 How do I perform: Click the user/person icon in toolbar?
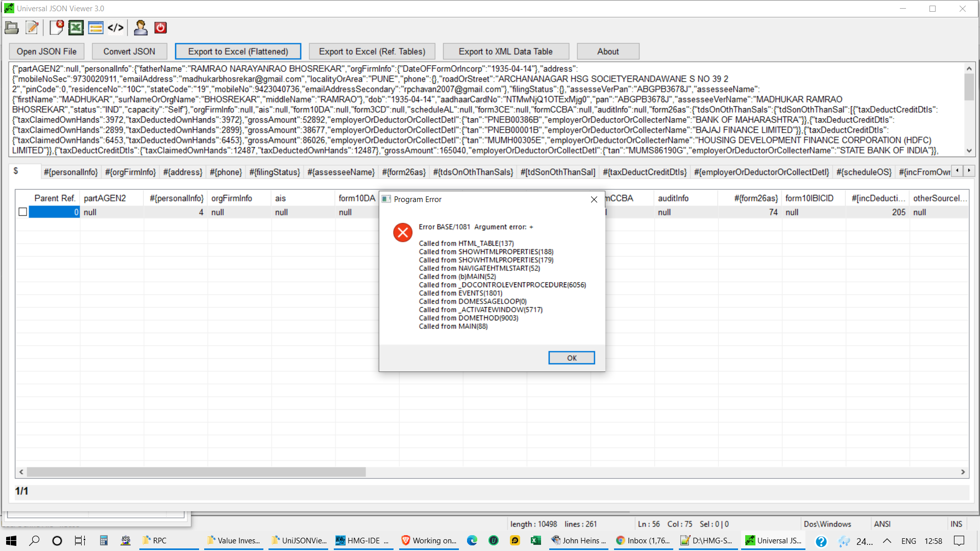point(141,28)
